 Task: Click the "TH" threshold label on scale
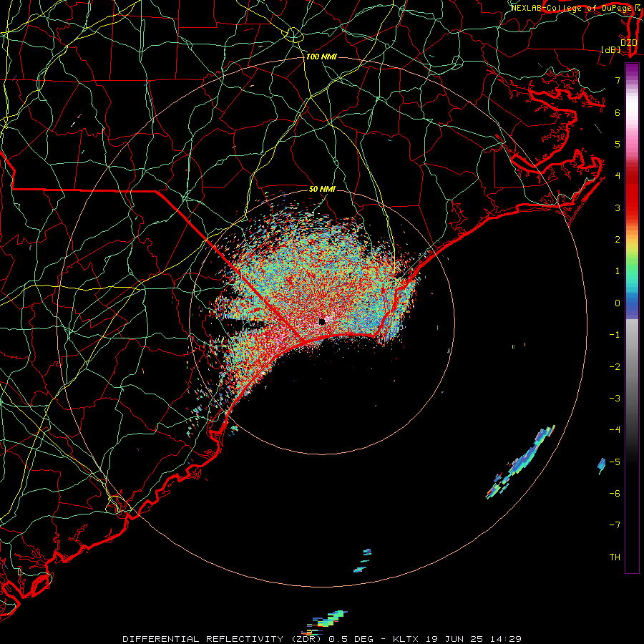click(615, 557)
